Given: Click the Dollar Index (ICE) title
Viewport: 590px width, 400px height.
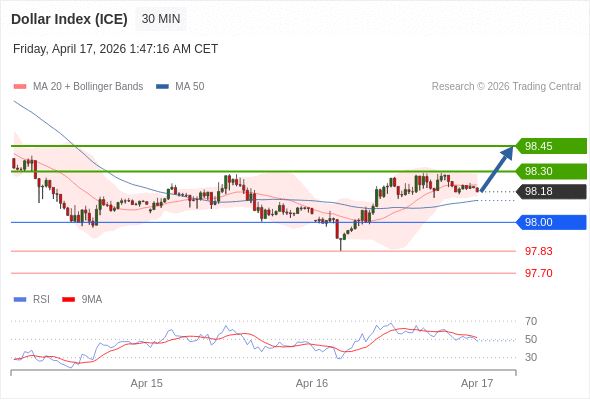Looking at the screenshot, I should [x=69, y=19].
